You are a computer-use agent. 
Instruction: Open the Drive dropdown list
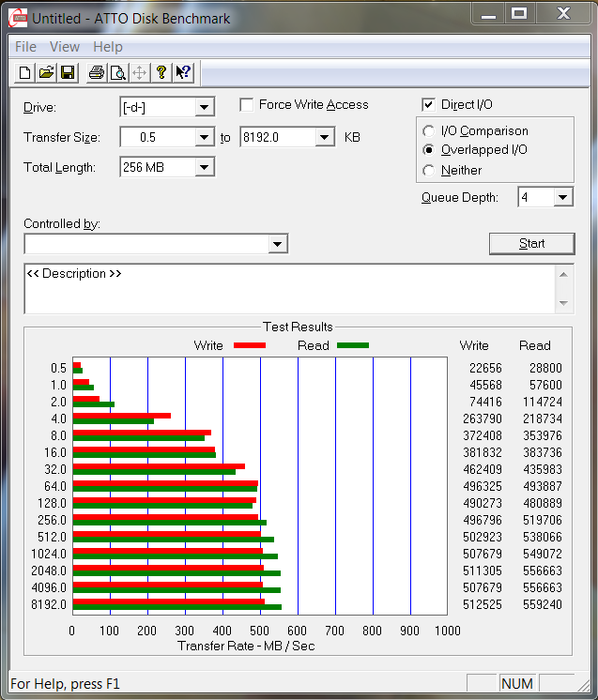pos(205,108)
